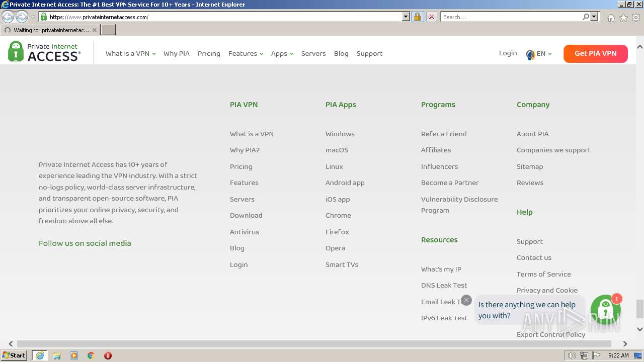Open the IPv6 Leak Test link

444,318
